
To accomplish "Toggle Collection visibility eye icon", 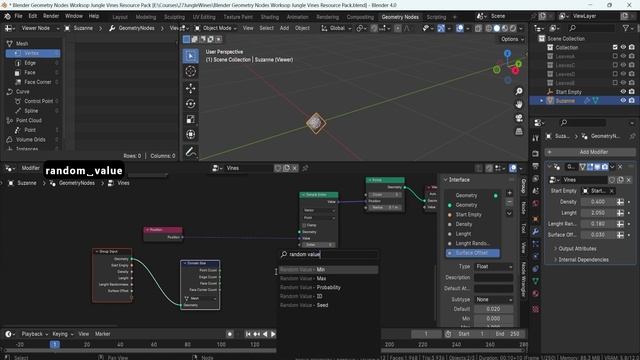I will 623,47.
